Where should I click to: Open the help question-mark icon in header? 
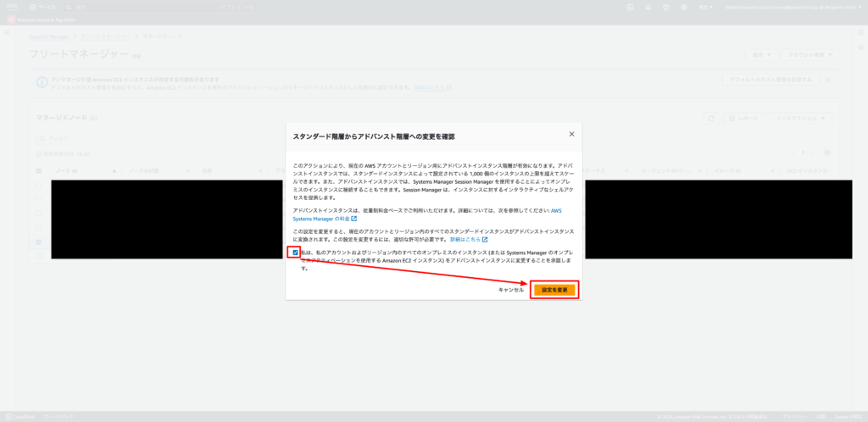tap(666, 7)
